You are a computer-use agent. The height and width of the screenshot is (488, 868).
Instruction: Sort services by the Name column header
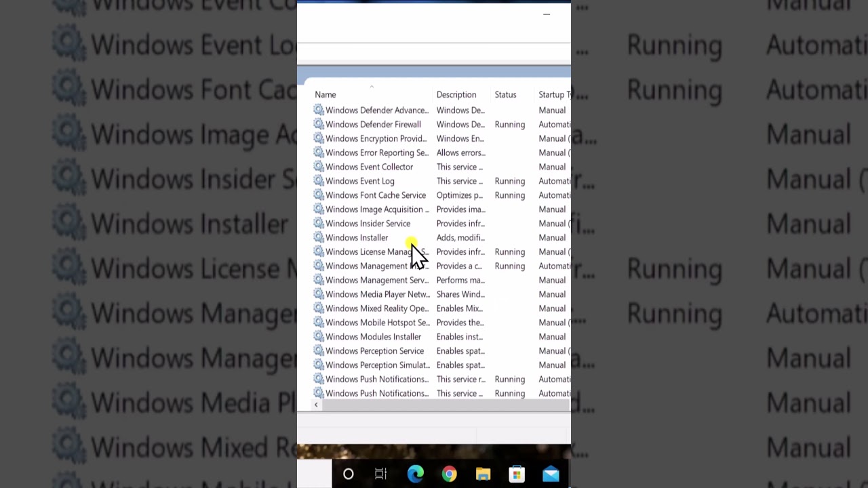[325, 95]
